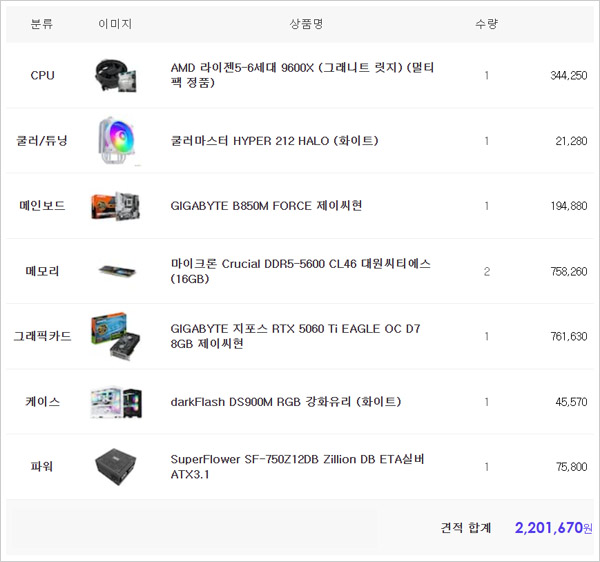Image resolution: width=600 pixels, height=562 pixels.
Task: Open darkFlash DS900M RGB 강화유리 link
Action: (285, 401)
